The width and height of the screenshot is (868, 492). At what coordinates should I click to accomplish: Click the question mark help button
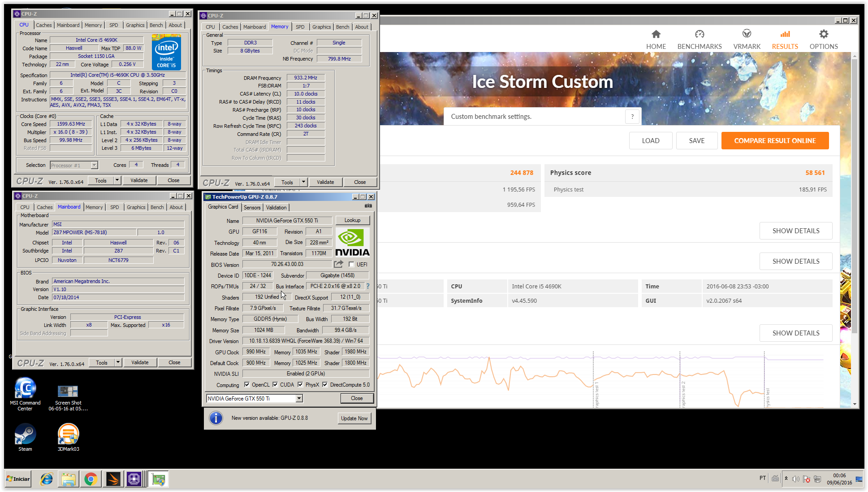[632, 117]
